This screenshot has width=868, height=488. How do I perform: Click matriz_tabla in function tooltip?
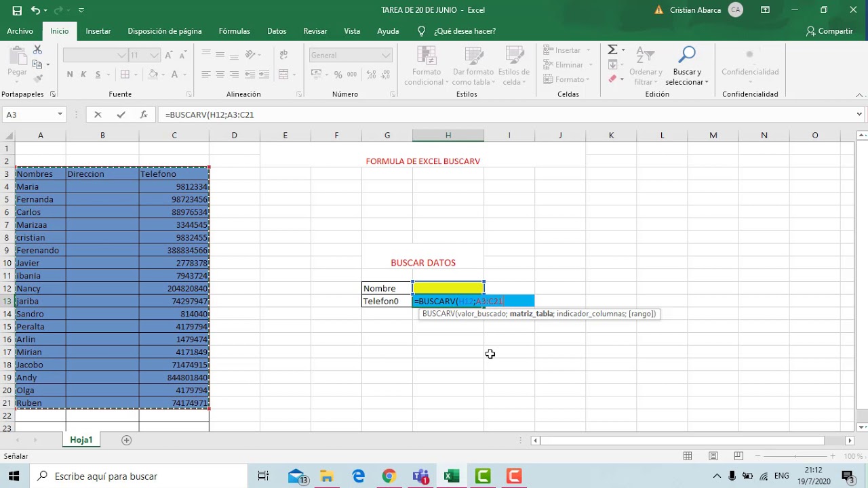tap(532, 314)
